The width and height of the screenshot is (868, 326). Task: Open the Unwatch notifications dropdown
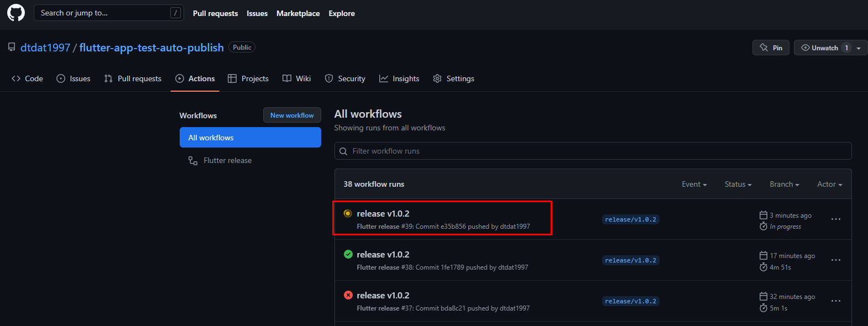(x=830, y=48)
